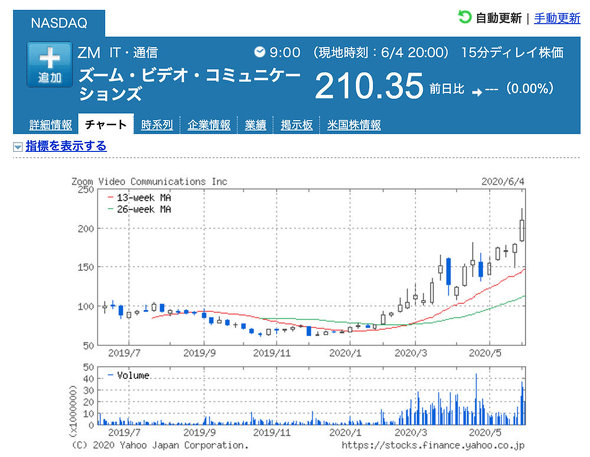Click 2020/3 label on price chart axis
The image size is (590, 457).
(x=411, y=353)
